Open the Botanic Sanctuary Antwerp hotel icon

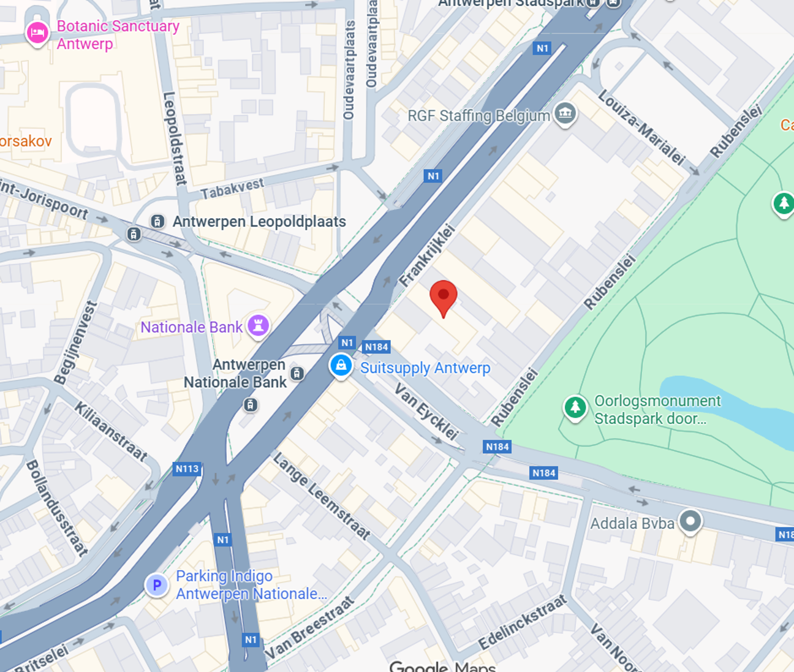(x=37, y=33)
